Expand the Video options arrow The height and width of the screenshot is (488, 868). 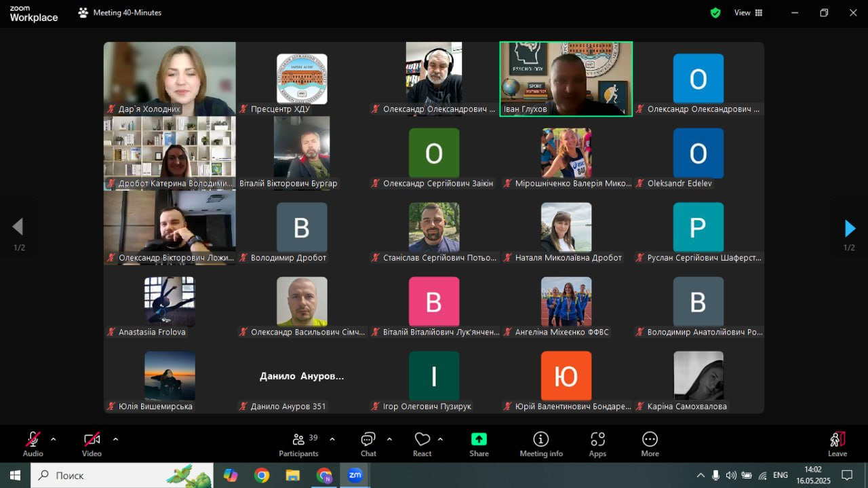[115, 439]
